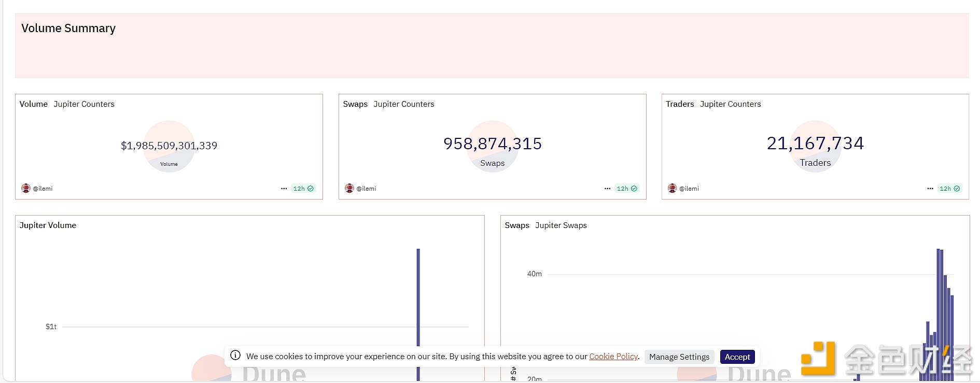
Task: Open the Cookie Policy link
Action: pos(613,357)
